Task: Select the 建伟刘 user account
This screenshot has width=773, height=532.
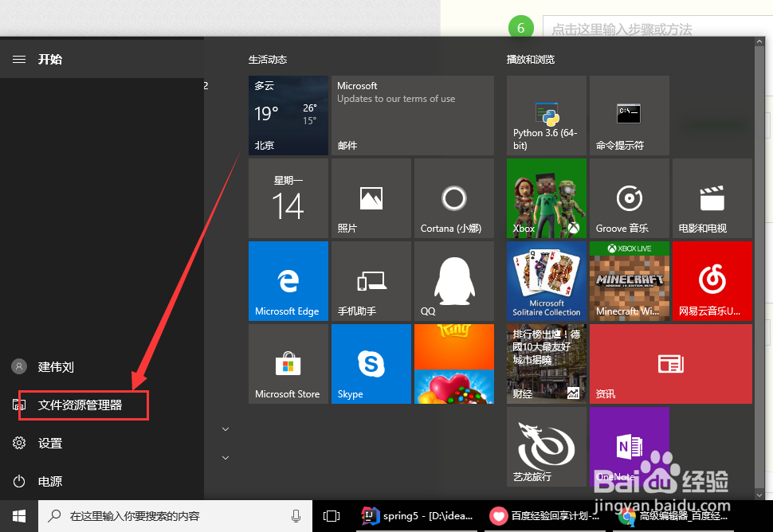Action: (56, 367)
